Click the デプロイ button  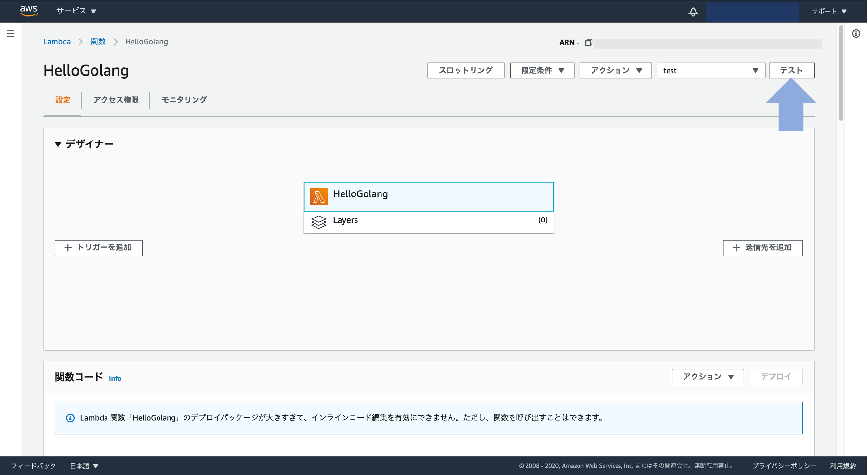(776, 377)
